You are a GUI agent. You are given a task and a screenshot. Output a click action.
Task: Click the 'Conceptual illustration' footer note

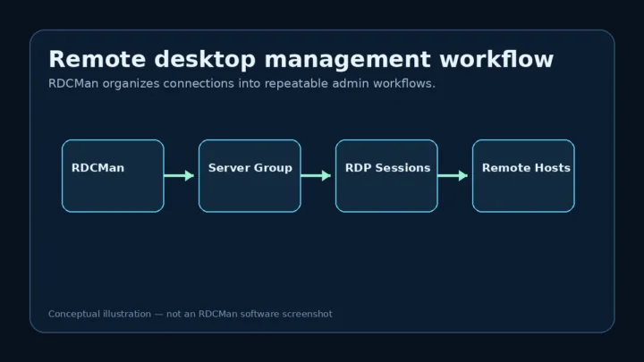pyautogui.click(x=191, y=314)
